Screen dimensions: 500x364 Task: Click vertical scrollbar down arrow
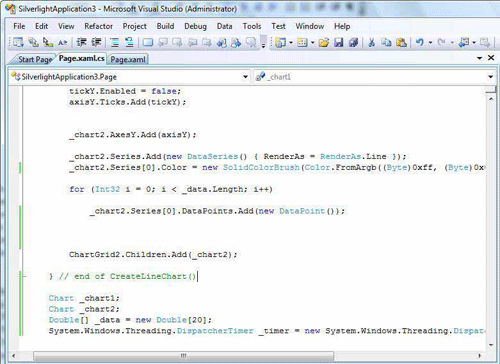[x=491, y=345]
